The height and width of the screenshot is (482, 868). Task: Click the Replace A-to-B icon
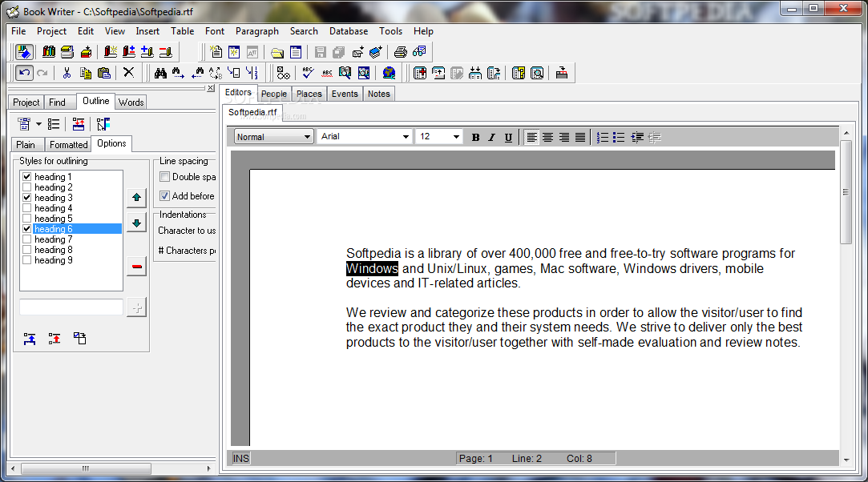coord(216,73)
